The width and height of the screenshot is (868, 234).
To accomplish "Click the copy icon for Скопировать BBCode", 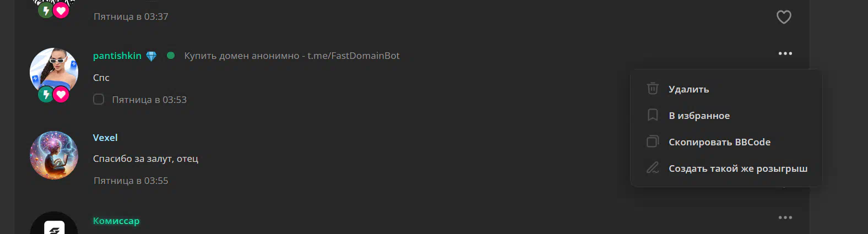I will pos(653,142).
